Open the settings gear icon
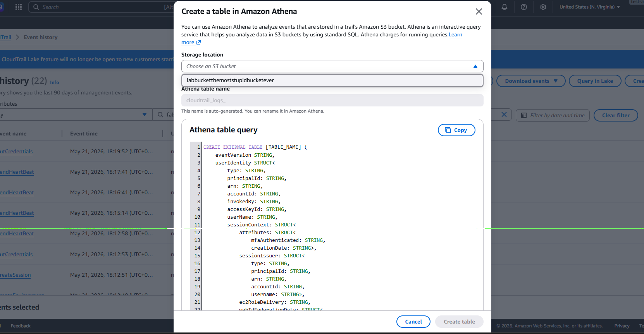This screenshot has width=644, height=334. point(543,7)
